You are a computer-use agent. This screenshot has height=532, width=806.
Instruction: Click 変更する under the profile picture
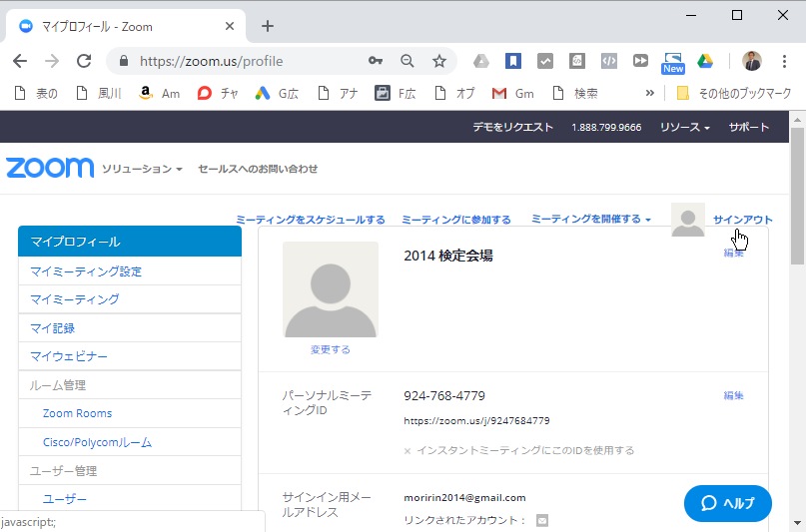pyautogui.click(x=331, y=349)
